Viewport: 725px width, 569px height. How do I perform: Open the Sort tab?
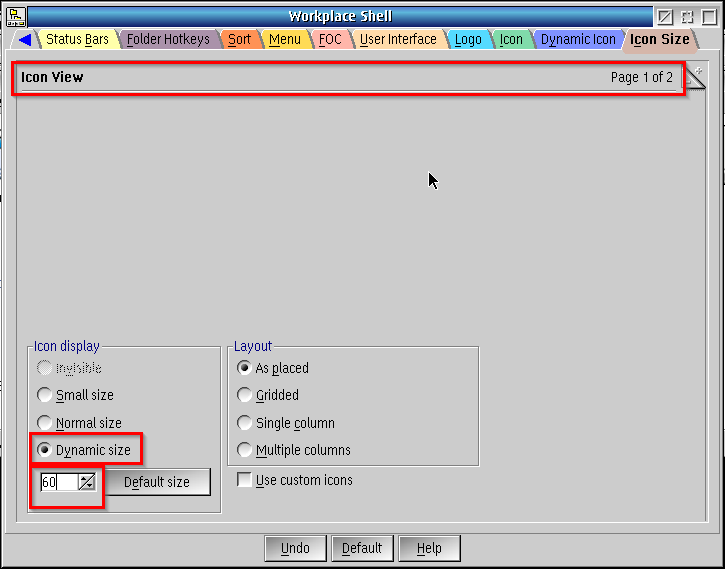point(240,40)
